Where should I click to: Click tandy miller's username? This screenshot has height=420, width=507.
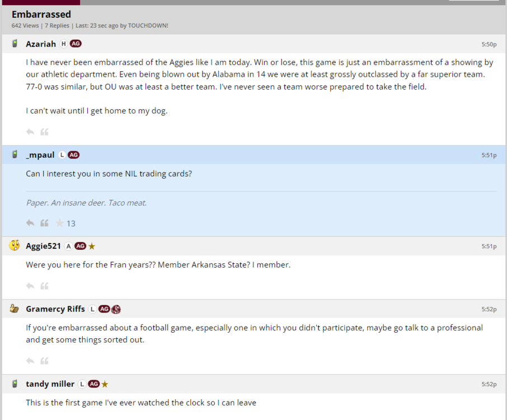(50, 384)
